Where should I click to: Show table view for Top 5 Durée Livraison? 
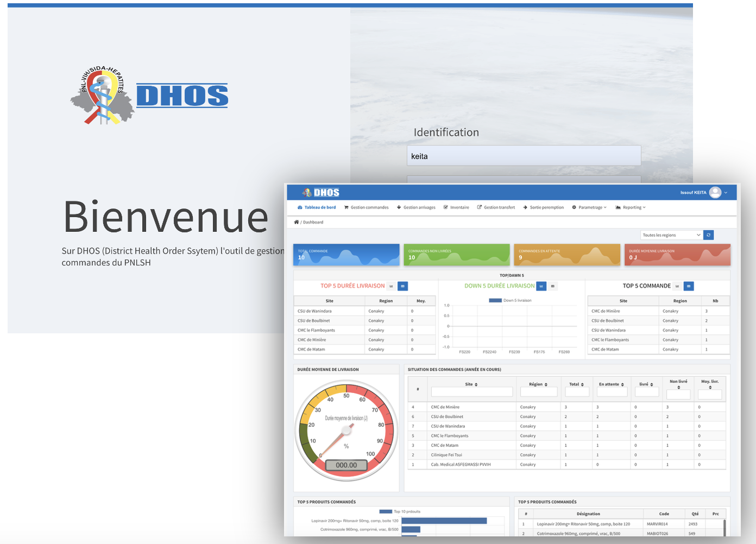(402, 286)
